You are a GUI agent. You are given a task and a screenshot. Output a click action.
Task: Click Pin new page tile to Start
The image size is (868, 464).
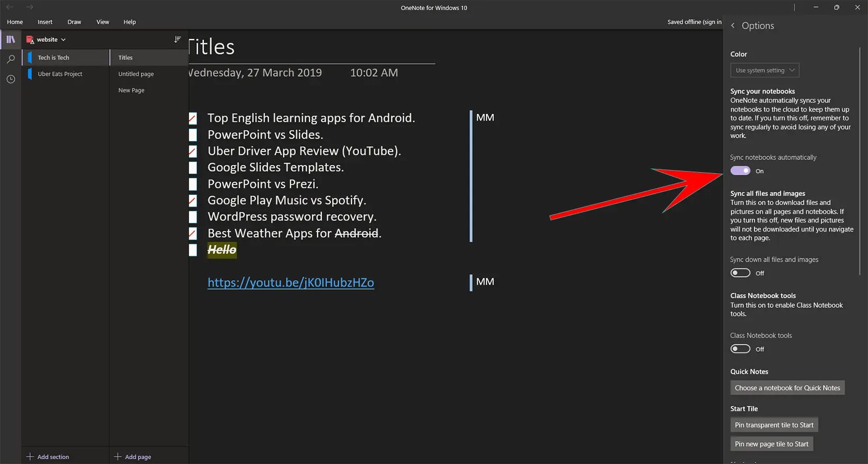[772, 444]
